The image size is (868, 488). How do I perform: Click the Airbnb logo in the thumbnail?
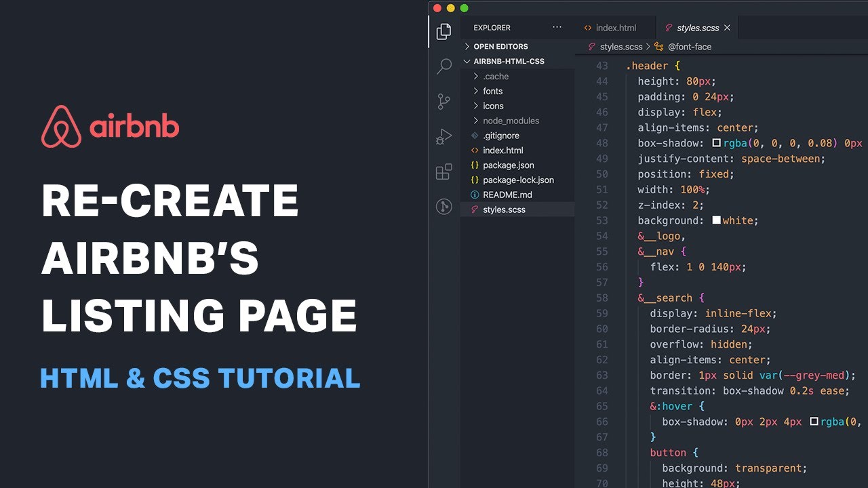[110, 127]
